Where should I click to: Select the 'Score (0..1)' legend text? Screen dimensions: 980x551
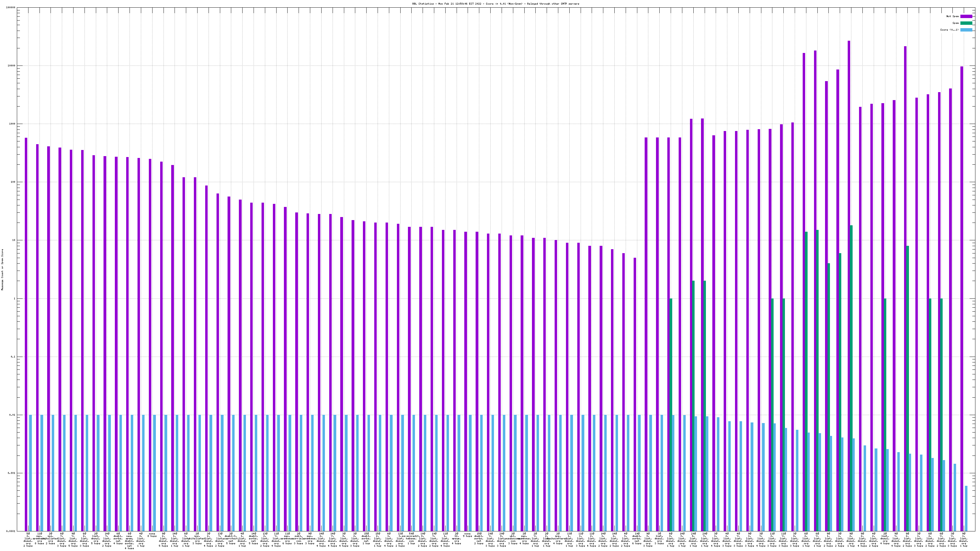(x=950, y=30)
